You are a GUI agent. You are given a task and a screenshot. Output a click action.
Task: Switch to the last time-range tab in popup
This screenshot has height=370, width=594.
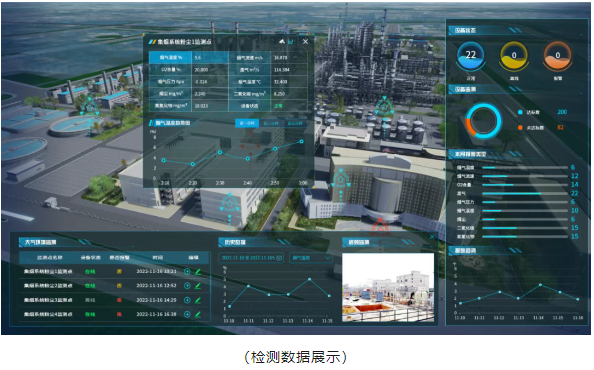(295, 123)
